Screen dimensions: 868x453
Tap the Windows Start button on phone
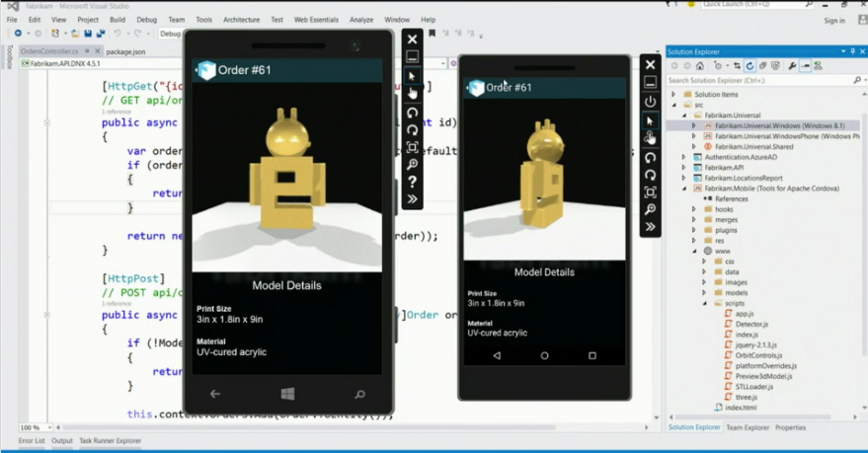click(287, 394)
